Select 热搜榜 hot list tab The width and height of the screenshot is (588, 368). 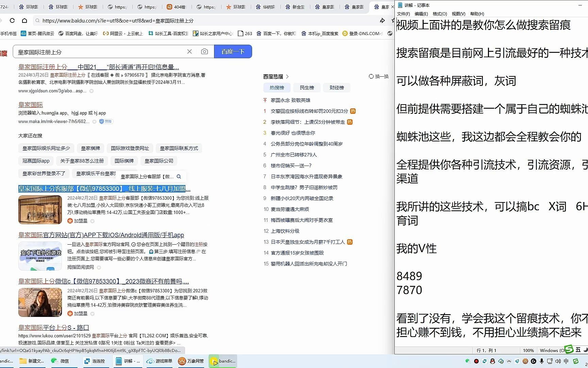point(277,88)
